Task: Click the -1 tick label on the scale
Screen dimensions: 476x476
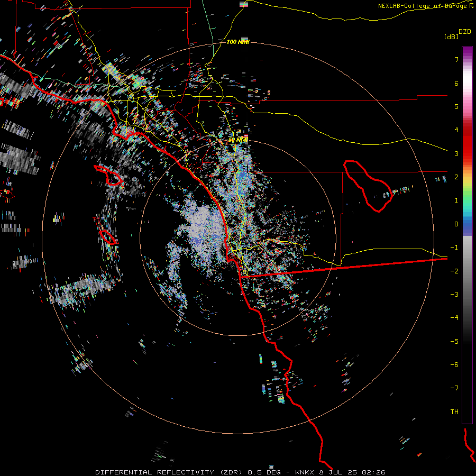Action: pyautogui.click(x=454, y=248)
